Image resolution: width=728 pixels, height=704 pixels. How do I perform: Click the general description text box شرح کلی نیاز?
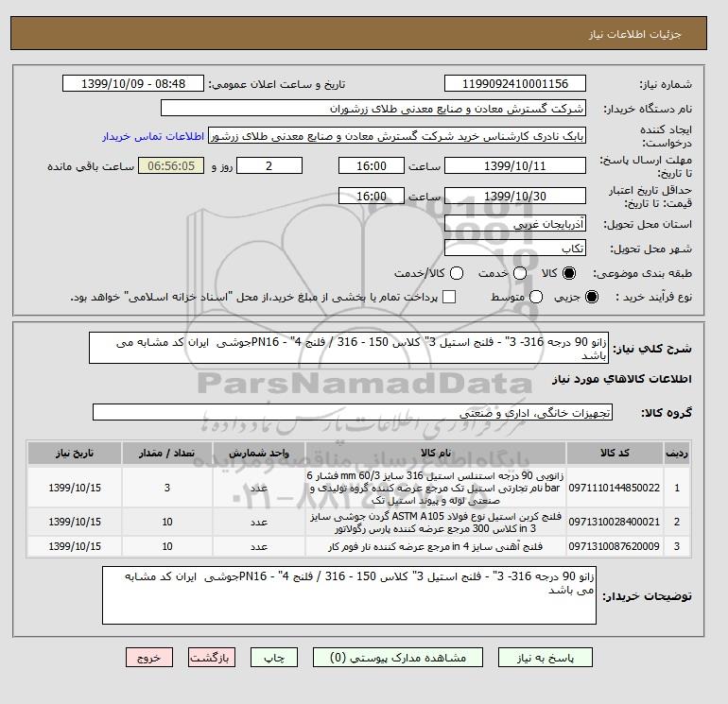tap(349, 348)
